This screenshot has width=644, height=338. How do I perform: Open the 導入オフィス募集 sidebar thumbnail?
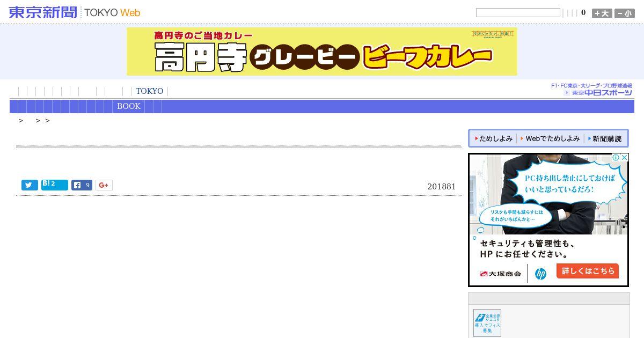click(x=487, y=323)
